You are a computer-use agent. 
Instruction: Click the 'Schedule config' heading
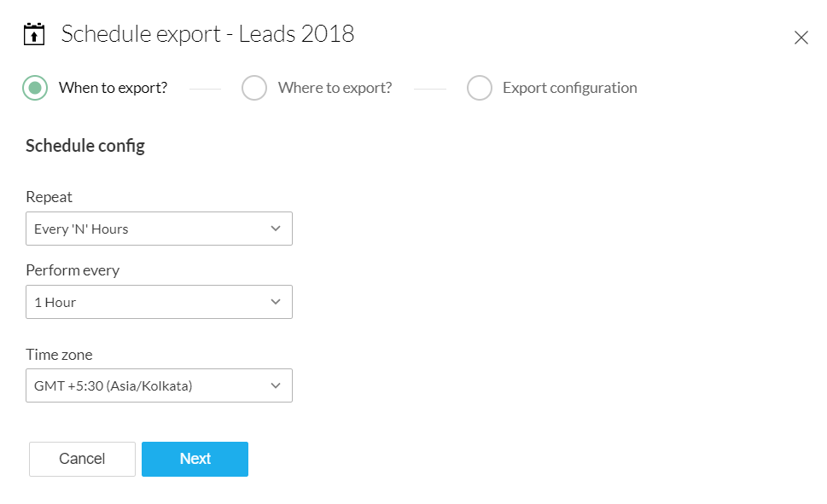85,146
